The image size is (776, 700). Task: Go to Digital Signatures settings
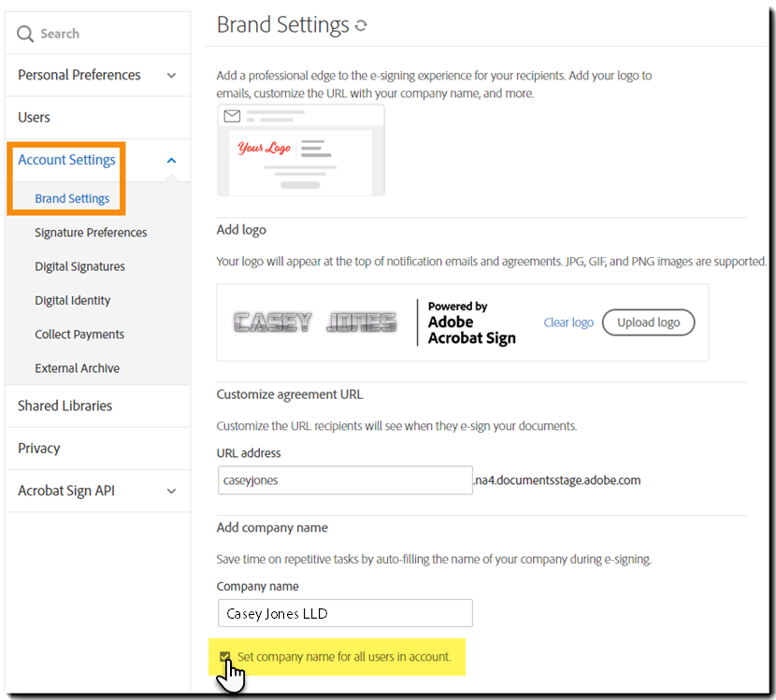79,266
